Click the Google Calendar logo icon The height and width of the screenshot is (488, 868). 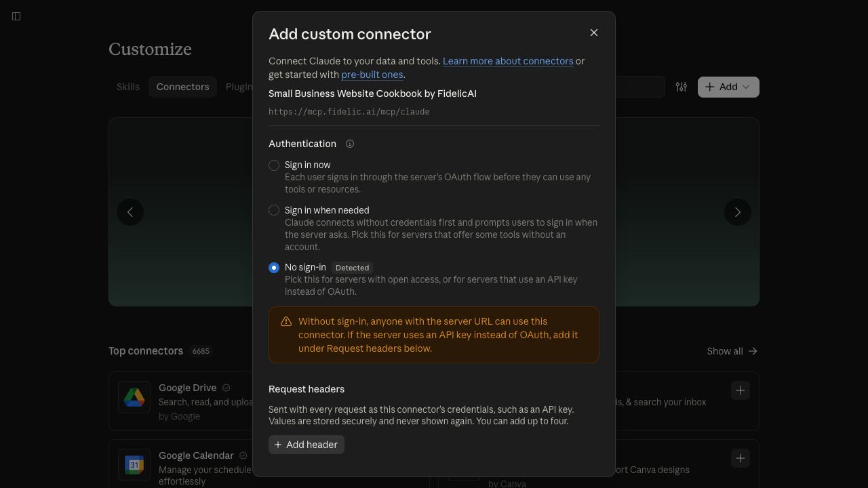[134, 465]
